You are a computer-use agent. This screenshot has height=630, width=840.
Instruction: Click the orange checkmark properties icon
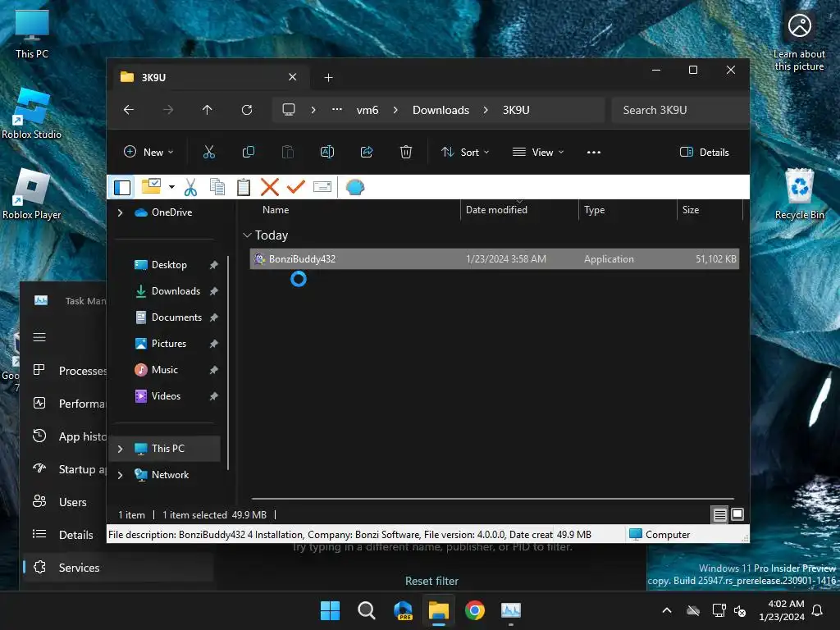(x=295, y=187)
